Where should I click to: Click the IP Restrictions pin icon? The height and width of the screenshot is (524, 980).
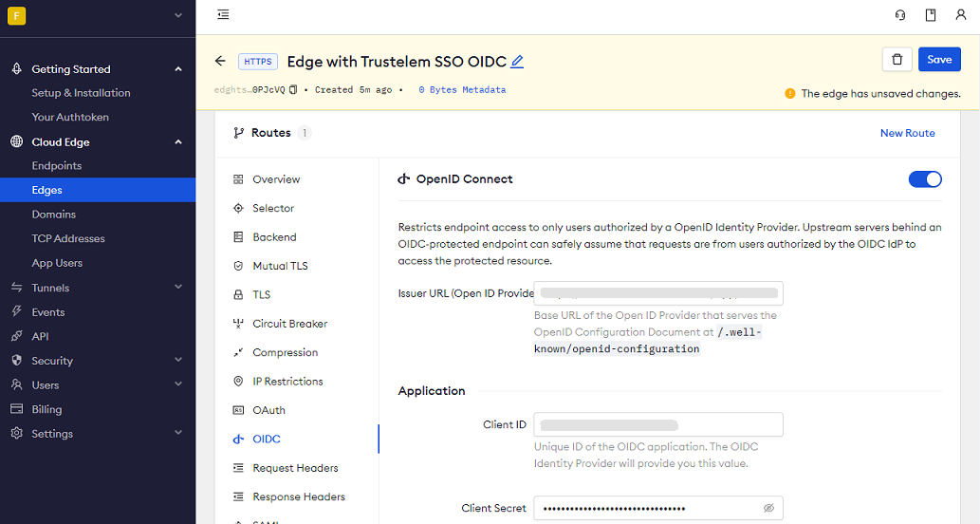(238, 382)
